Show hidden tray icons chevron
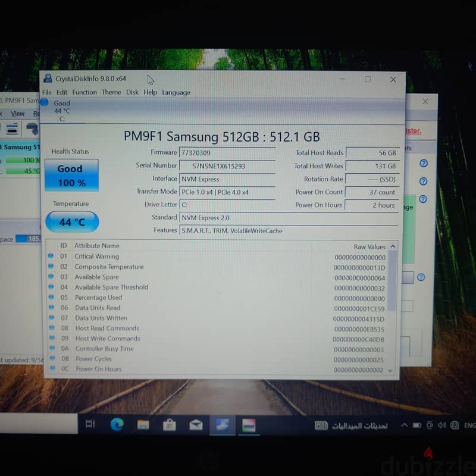This screenshot has height=476, width=476. [x=404, y=425]
